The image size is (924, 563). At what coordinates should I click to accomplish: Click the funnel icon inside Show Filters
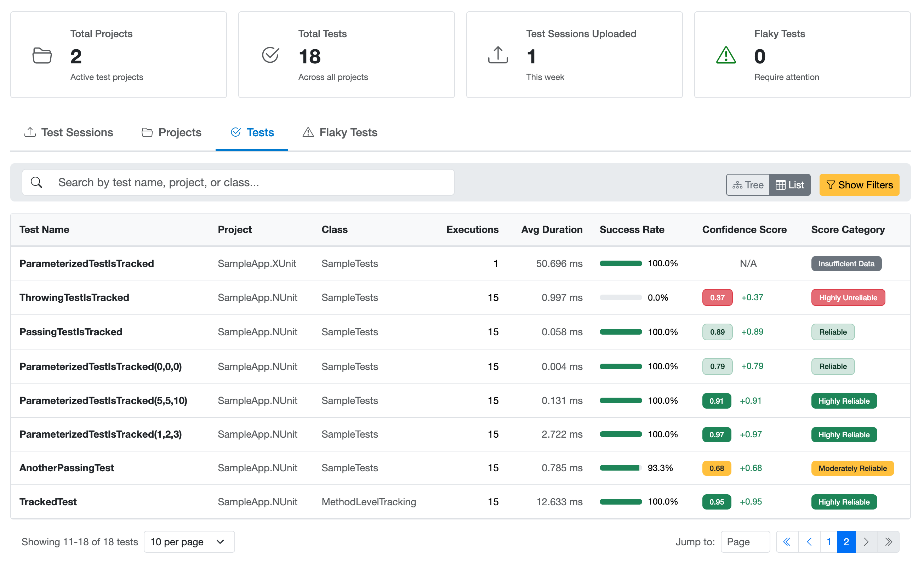click(x=831, y=184)
